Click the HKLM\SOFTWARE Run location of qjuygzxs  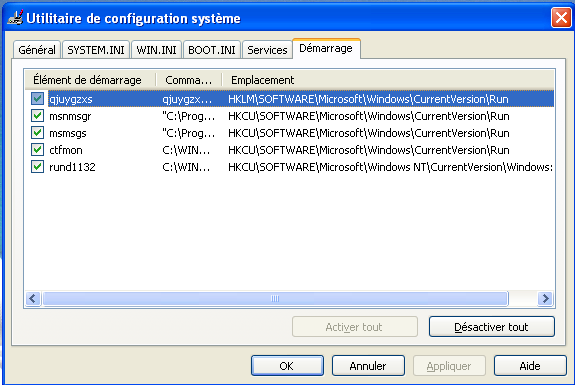pos(368,99)
